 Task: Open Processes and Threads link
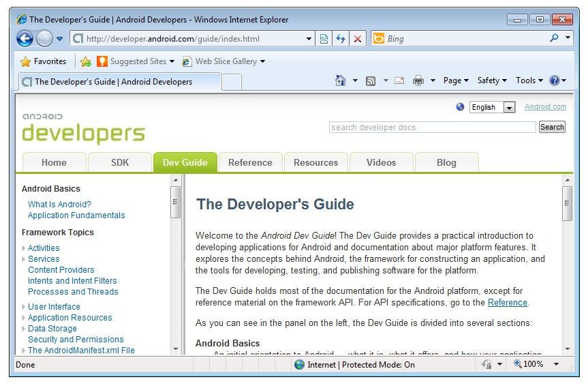pos(73,292)
